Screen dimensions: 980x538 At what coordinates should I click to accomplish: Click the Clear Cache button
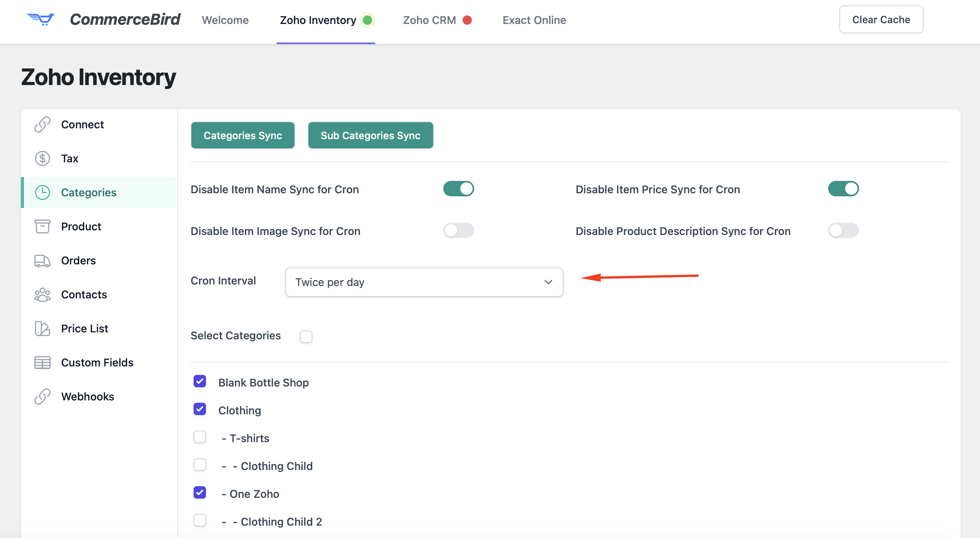881,19
